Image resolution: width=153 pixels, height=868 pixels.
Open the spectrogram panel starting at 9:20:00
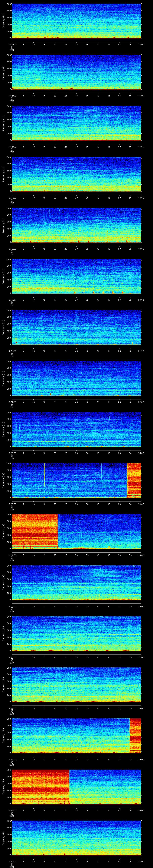(x=76, y=327)
